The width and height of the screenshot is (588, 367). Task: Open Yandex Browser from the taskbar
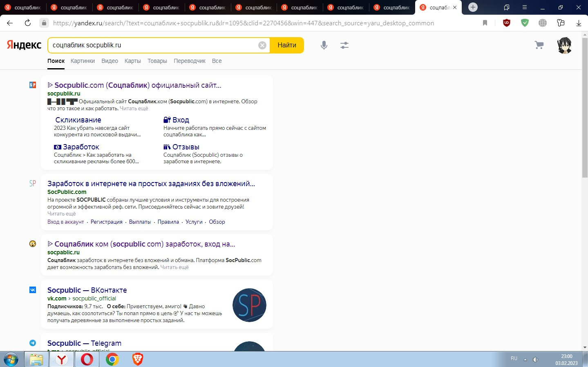(x=62, y=359)
